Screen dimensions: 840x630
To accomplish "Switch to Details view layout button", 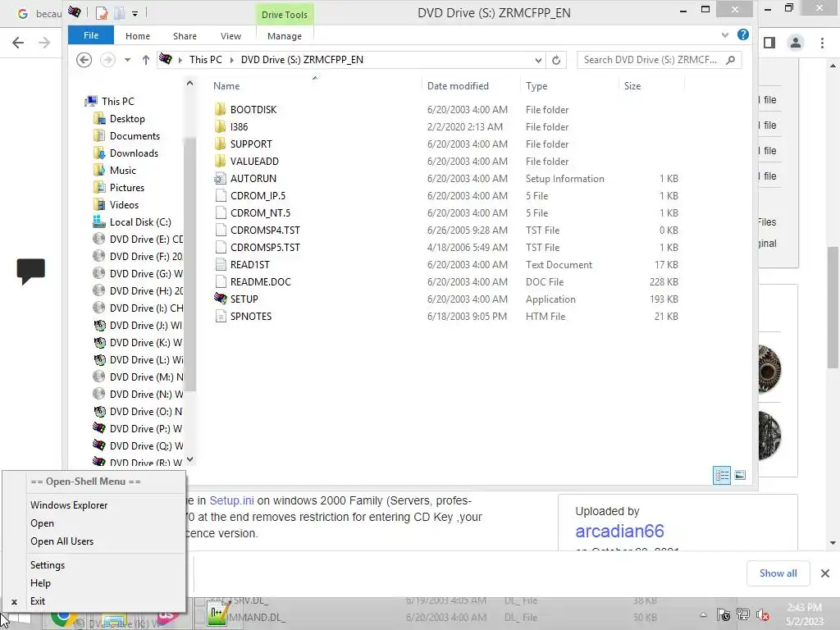I will point(722,475).
